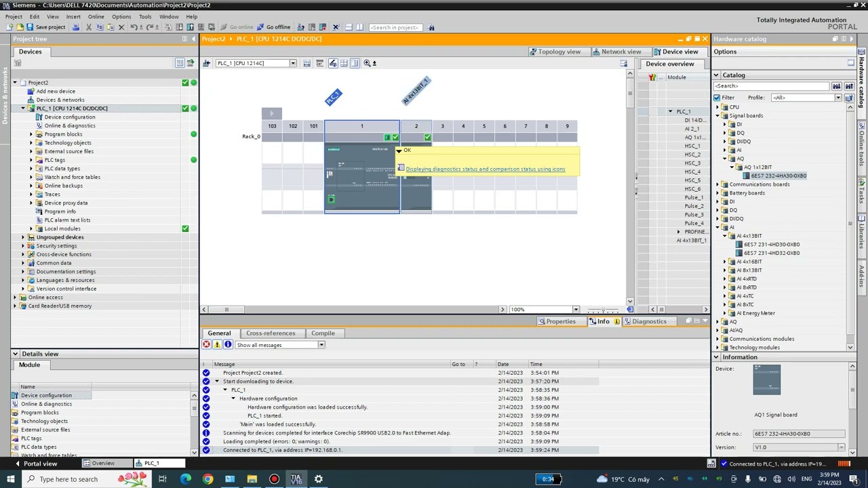Expand the Communications modules catalog folder
The image size is (868, 488).
coord(717,339)
